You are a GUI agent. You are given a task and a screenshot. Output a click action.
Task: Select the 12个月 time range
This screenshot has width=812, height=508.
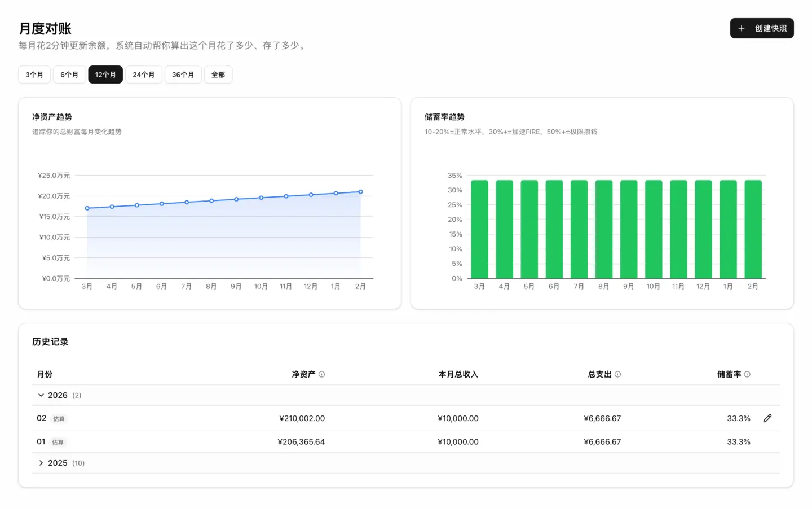[x=105, y=75]
